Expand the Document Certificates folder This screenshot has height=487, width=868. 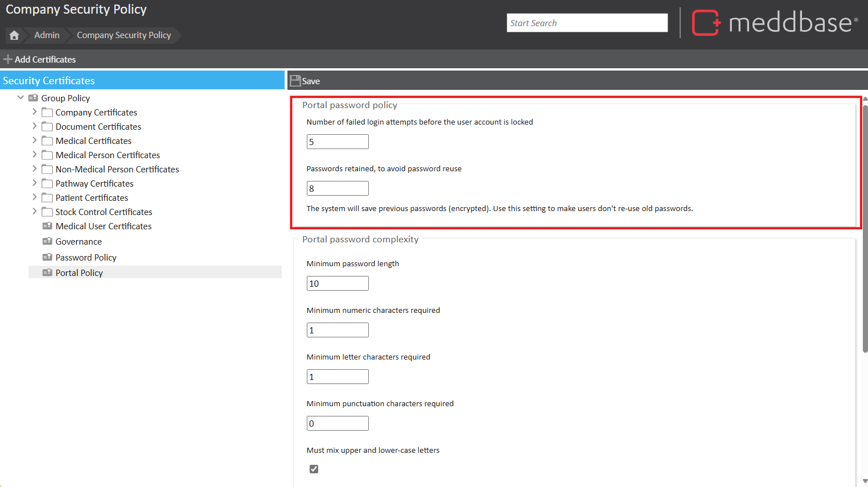pyautogui.click(x=35, y=126)
